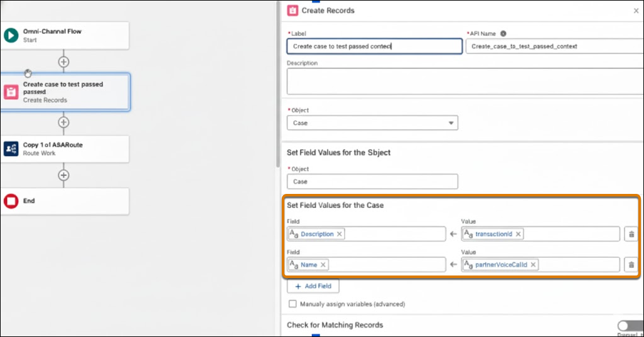The image size is (644, 337).
Task: Delete the Description field row
Action: click(x=631, y=234)
